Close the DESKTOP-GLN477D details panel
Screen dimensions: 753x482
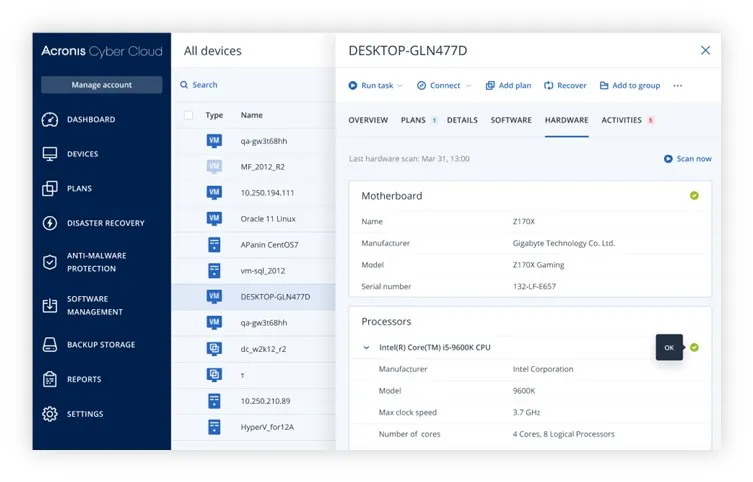pyautogui.click(x=705, y=50)
